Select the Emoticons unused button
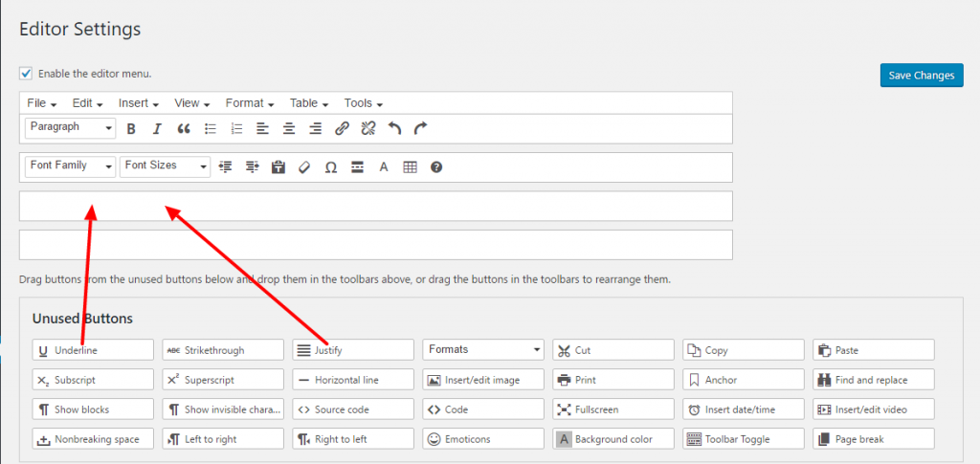980x464 pixels. (483, 438)
